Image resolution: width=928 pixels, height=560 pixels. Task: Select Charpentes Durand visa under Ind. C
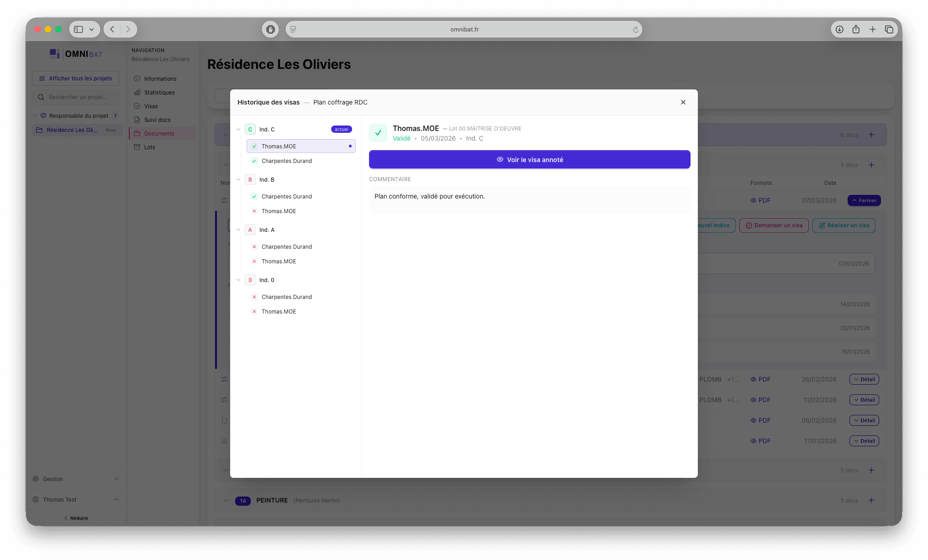point(286,161)
